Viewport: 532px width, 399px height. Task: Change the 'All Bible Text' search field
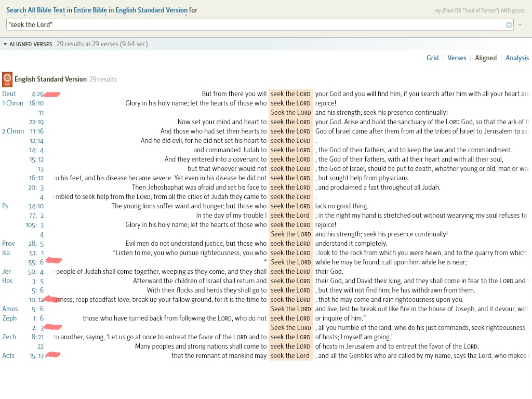point(46,10)
